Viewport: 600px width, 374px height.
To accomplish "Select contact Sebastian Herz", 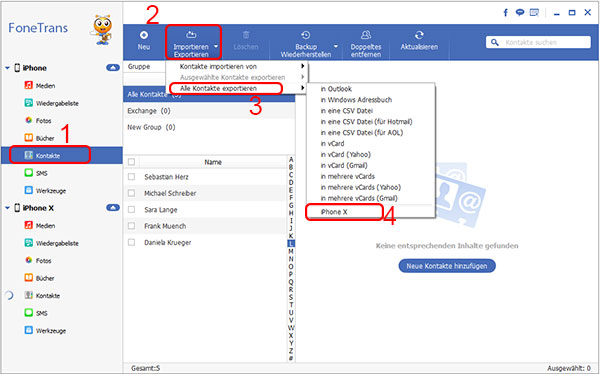I will [166, 177].
